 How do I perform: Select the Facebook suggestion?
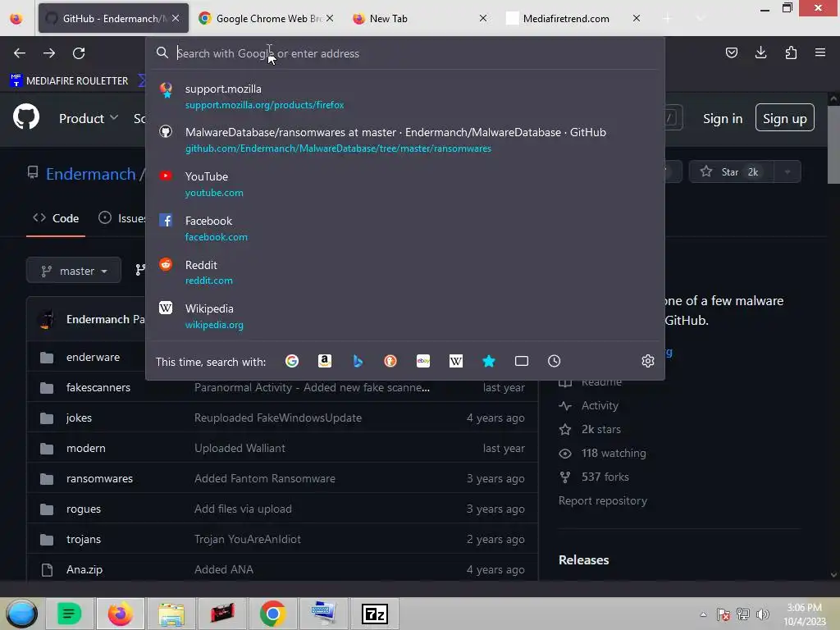coord(405,229)
